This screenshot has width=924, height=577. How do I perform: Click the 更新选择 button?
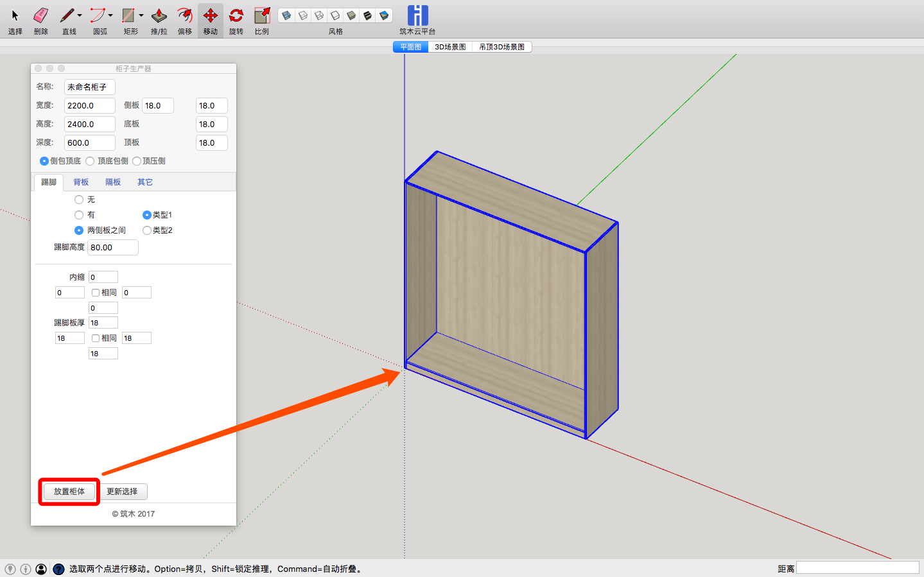pyautogui.click(x=122, y=492)
